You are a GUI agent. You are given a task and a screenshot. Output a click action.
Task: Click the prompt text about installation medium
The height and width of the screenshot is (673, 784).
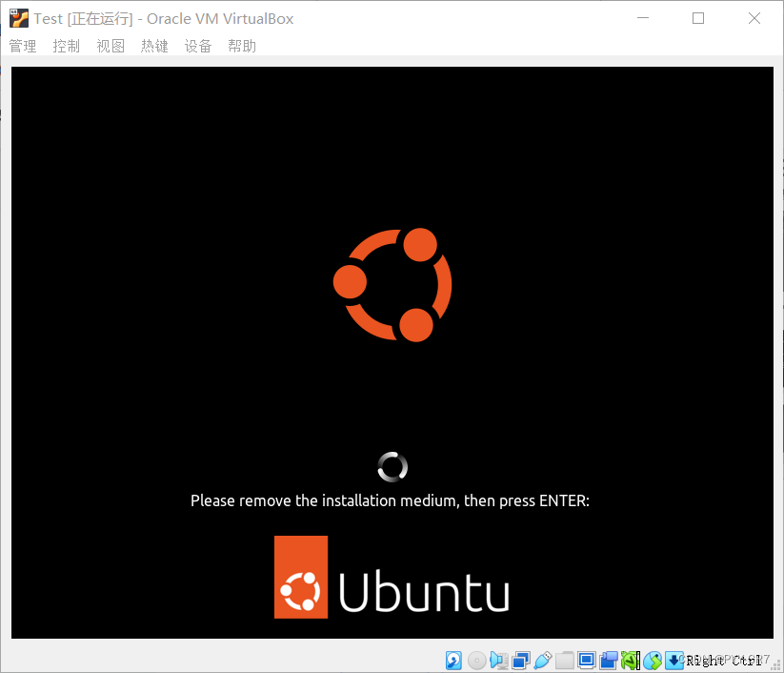tap(390, 500)
